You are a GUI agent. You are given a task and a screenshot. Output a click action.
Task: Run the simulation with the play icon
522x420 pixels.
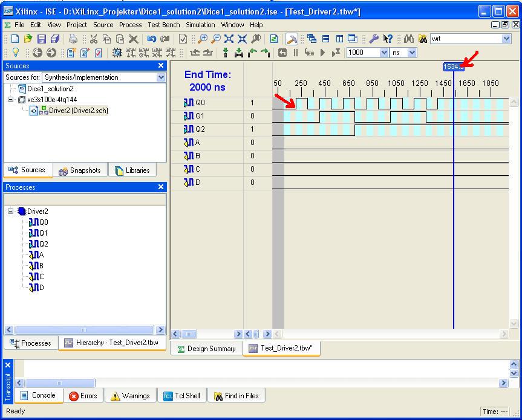(x=322, y=53)
